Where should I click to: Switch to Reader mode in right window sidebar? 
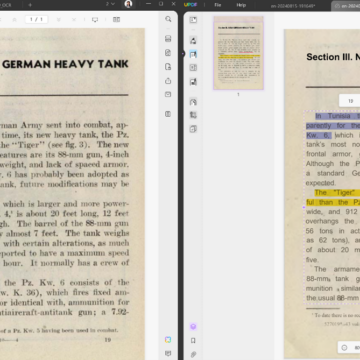pos(193,20)
